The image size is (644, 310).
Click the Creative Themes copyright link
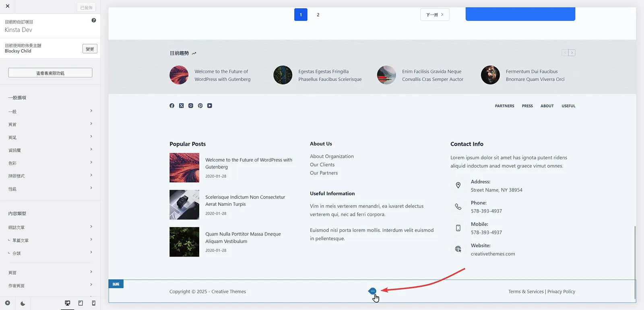point(229,292)
